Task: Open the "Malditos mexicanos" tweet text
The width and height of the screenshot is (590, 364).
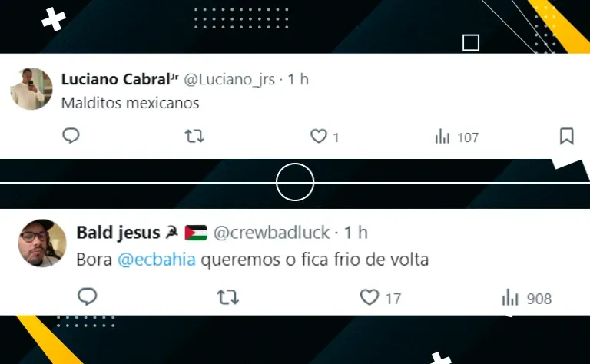Action: point(130,103)
